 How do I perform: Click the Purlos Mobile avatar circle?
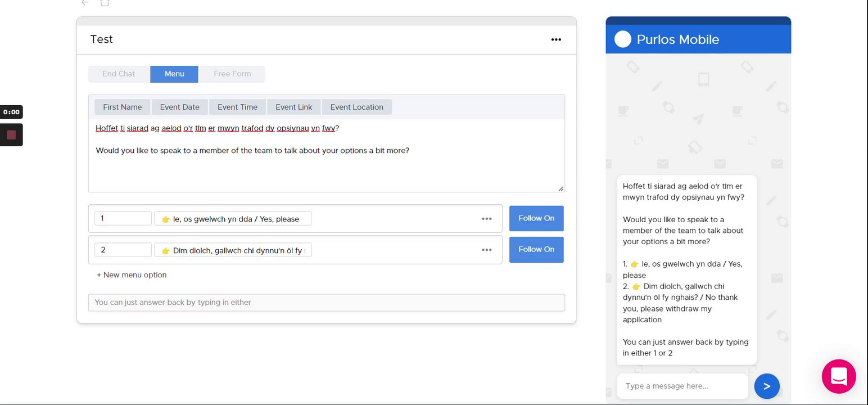[623, 39]
